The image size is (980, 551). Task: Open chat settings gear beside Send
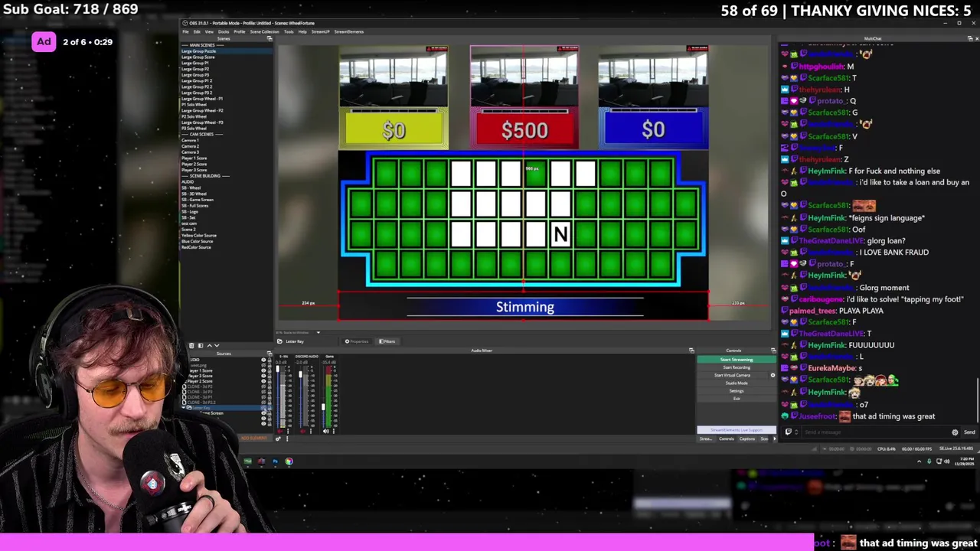point(955,432)
